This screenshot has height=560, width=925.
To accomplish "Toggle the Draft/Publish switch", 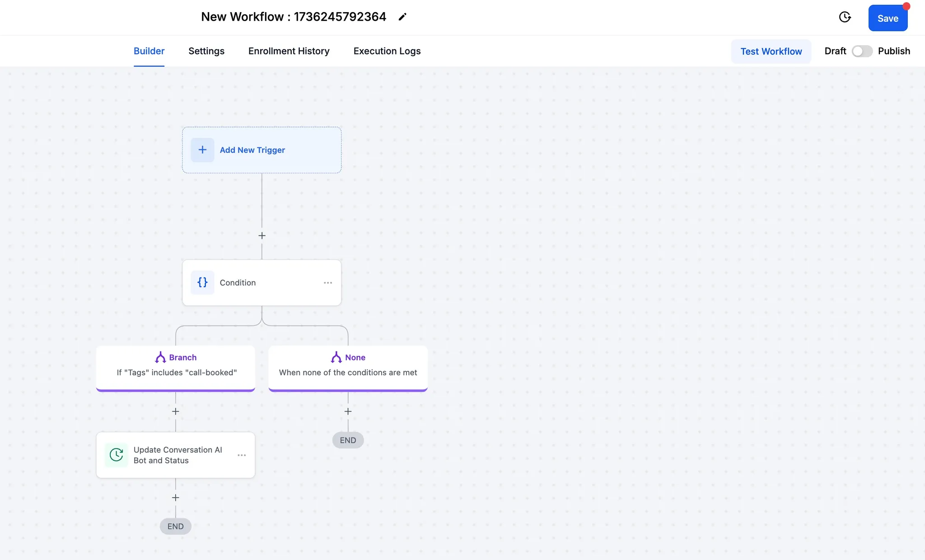I will [862, 51].
